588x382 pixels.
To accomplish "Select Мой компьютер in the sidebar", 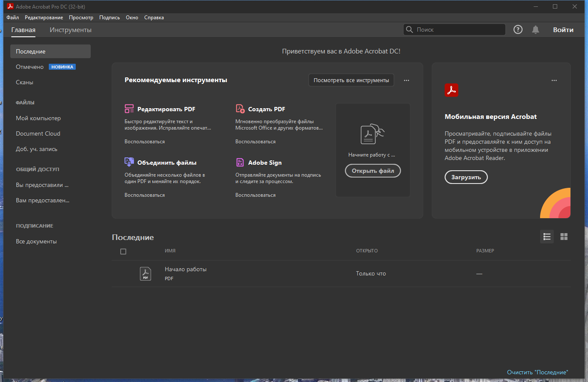I will (38, 118).
